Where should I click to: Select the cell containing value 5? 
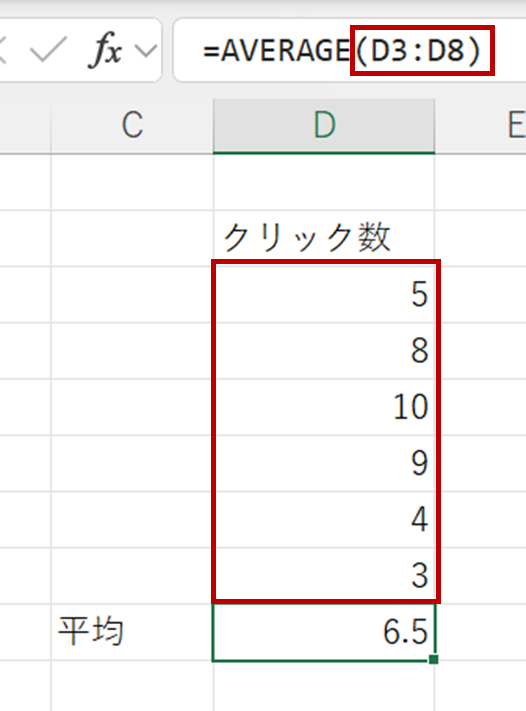tap(324, 295)
